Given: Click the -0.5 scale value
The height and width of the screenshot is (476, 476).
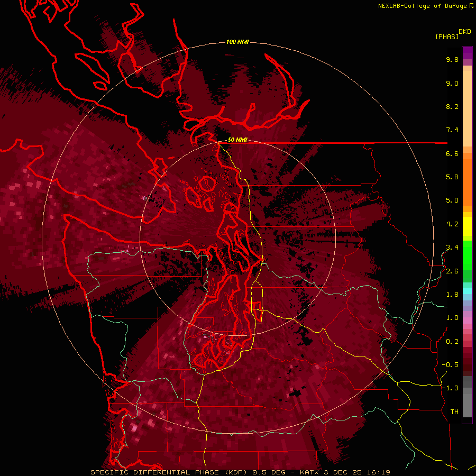Looking at the screenshot, I should click(450, 365).
